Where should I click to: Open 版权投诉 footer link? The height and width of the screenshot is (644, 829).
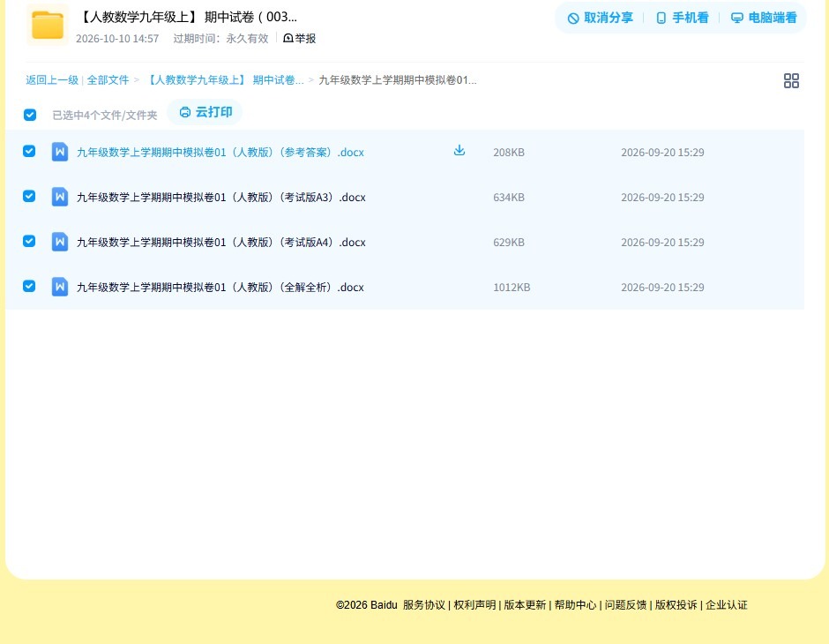(676, 605)
